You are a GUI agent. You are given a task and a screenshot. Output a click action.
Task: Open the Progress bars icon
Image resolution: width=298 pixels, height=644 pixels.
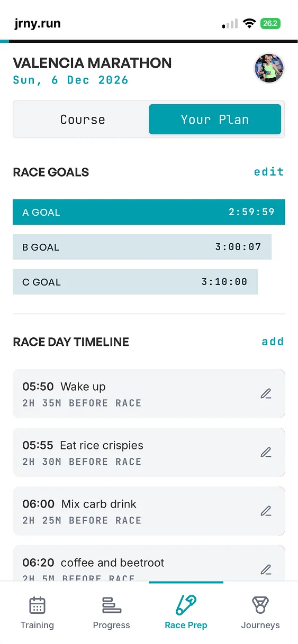point(112,605)
